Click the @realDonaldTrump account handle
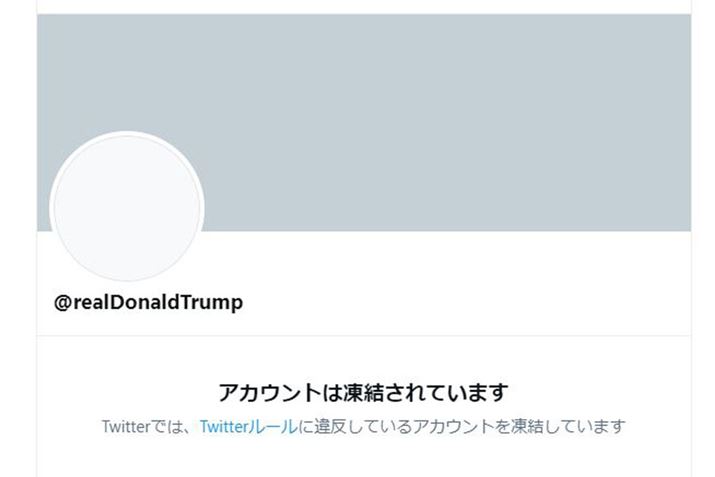715x477 pixels. pos(148,302)
